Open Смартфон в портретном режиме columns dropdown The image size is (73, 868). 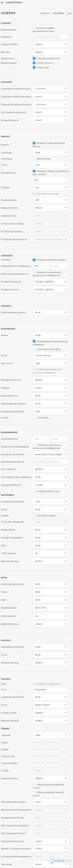(51, 89)
